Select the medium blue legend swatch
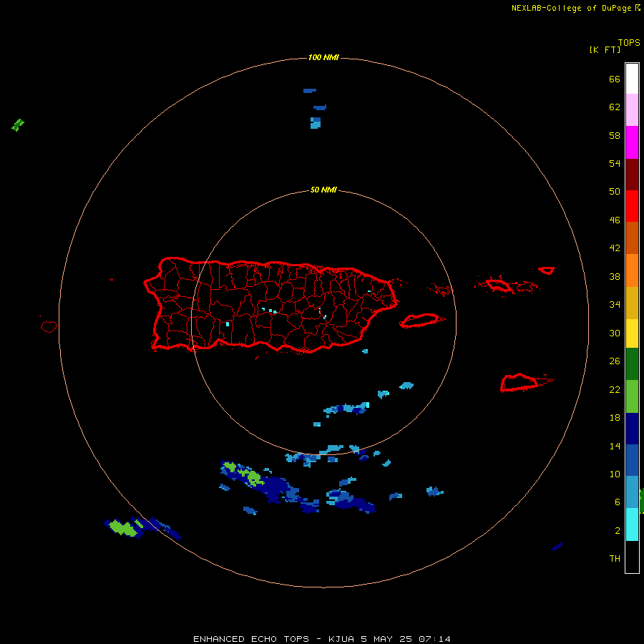Viewport: 644px width, 644px height. point(632,460)
